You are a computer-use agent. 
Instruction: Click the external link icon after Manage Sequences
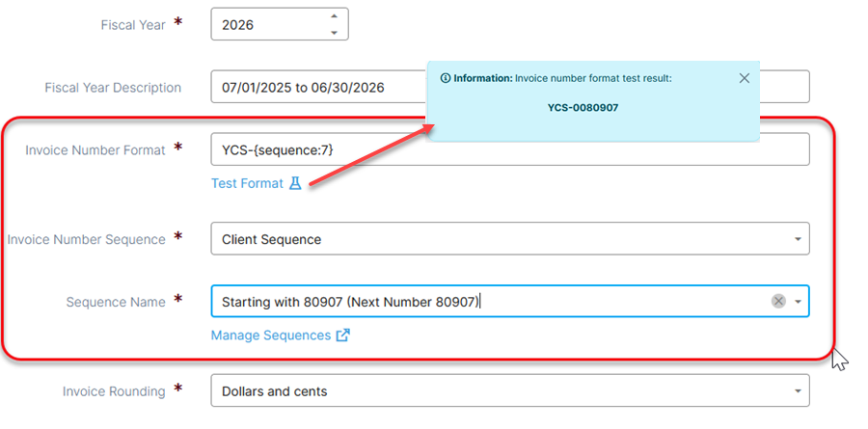(343, 335)
